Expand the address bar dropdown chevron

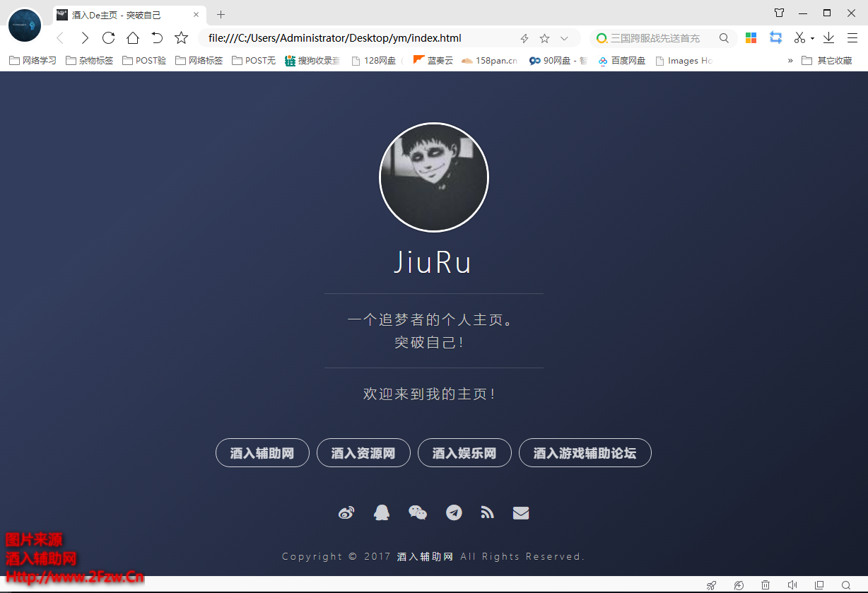[564, 38]
